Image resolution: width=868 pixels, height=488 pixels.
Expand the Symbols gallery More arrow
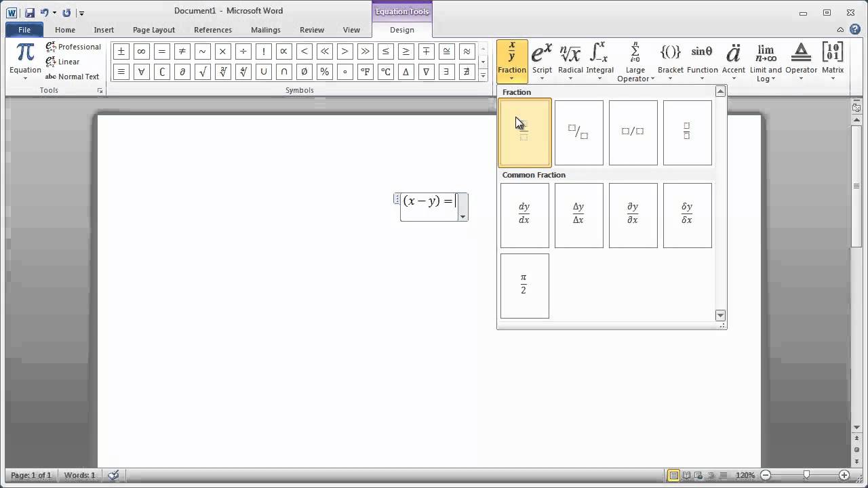[x=483, y=75]
